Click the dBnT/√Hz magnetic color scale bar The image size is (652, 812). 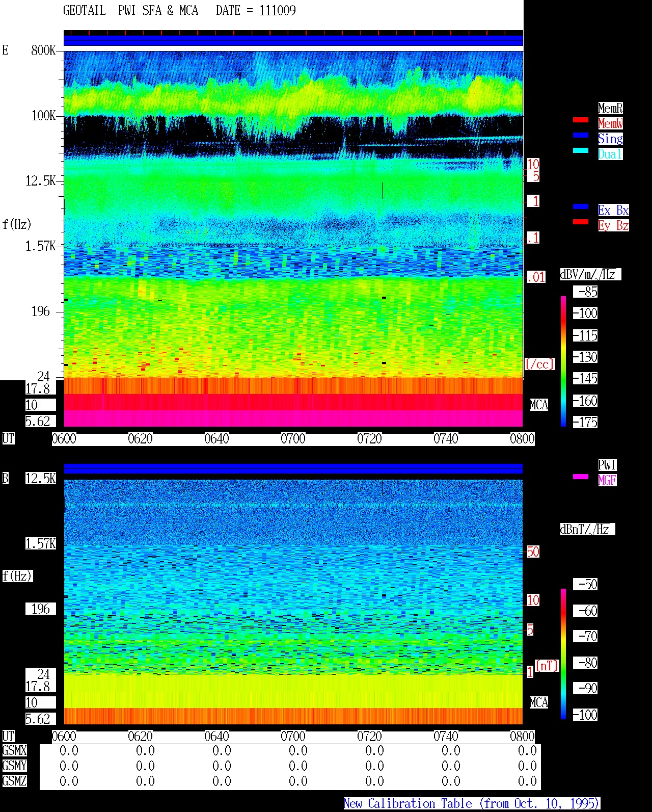click(563, 654)
